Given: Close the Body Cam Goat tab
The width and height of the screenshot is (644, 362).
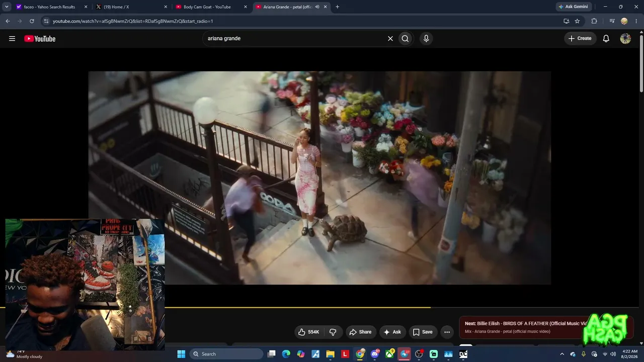Looking at the screenshot, I should tap(246, 7).
